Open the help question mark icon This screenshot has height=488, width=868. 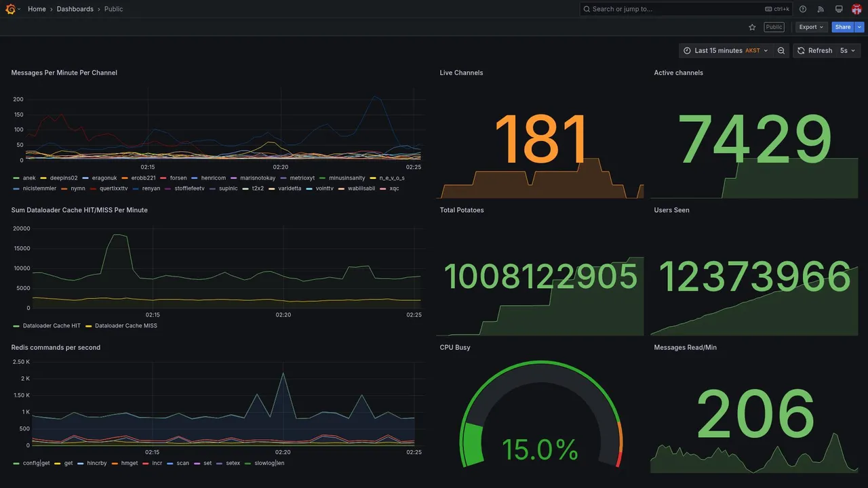[x=803, y=9]
